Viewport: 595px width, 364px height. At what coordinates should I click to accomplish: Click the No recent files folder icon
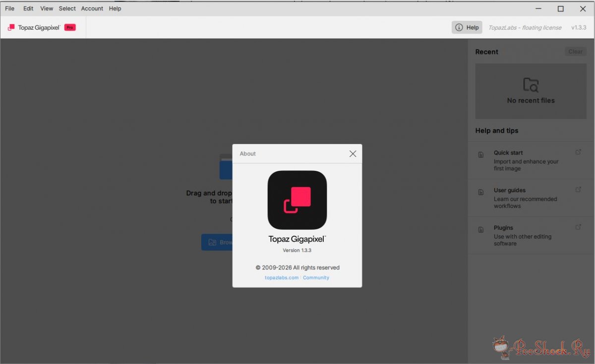(x=531, y=85)
